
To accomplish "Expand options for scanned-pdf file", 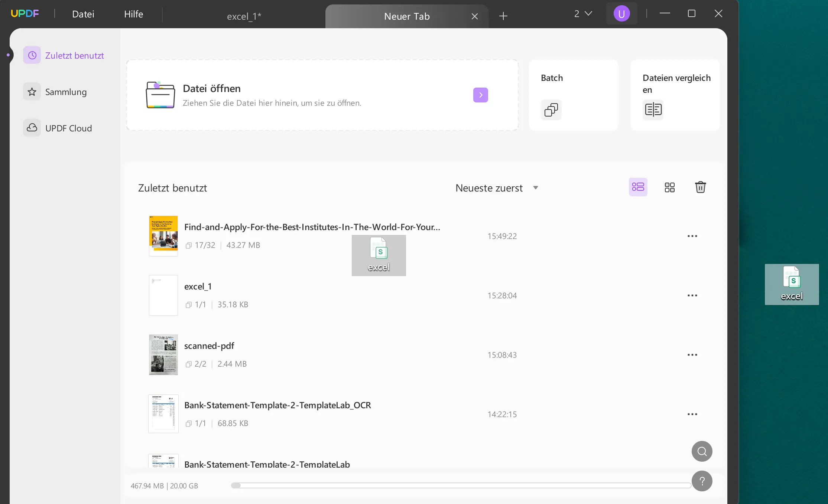I will [x=692, y=354].
